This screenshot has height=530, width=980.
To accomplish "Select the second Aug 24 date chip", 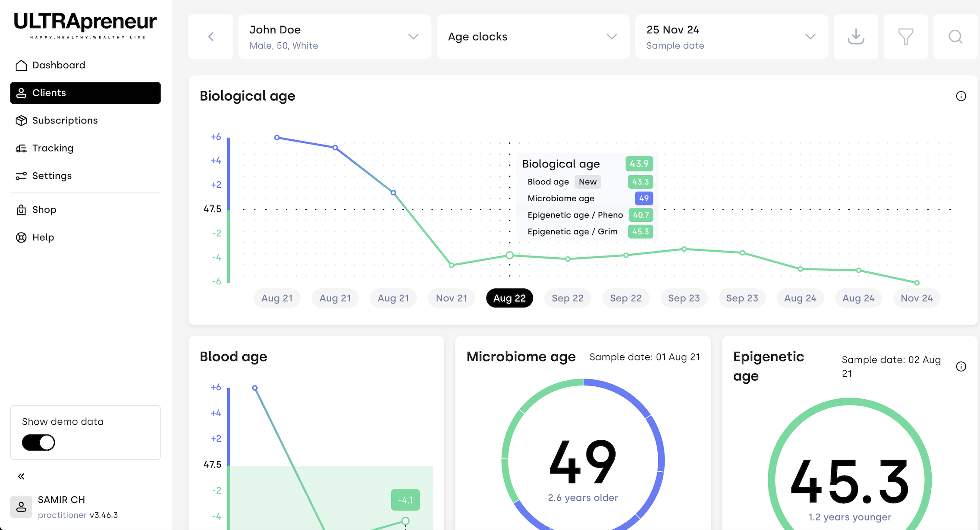I will point(858,298).
